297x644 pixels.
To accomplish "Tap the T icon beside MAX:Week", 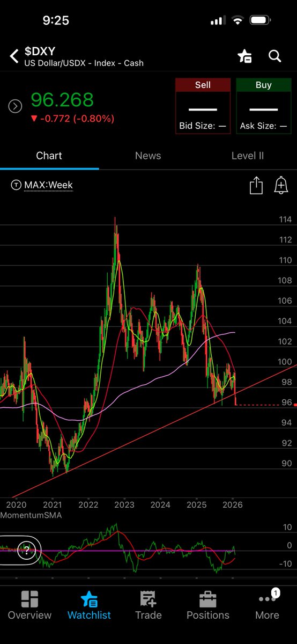I will coord(16,185).
